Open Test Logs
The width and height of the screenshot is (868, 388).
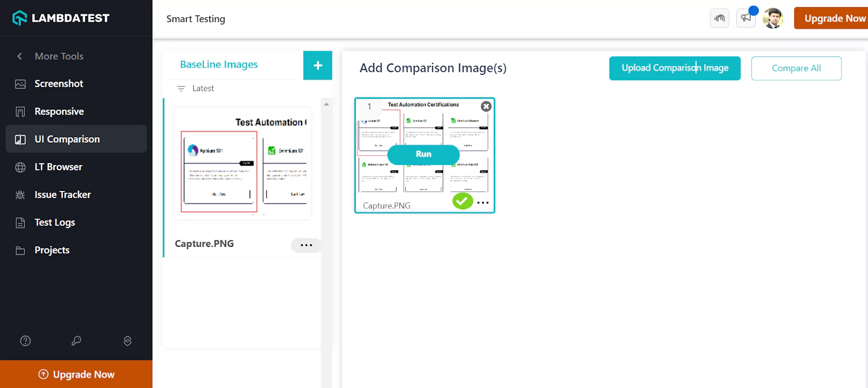click(x=76, y=222)
